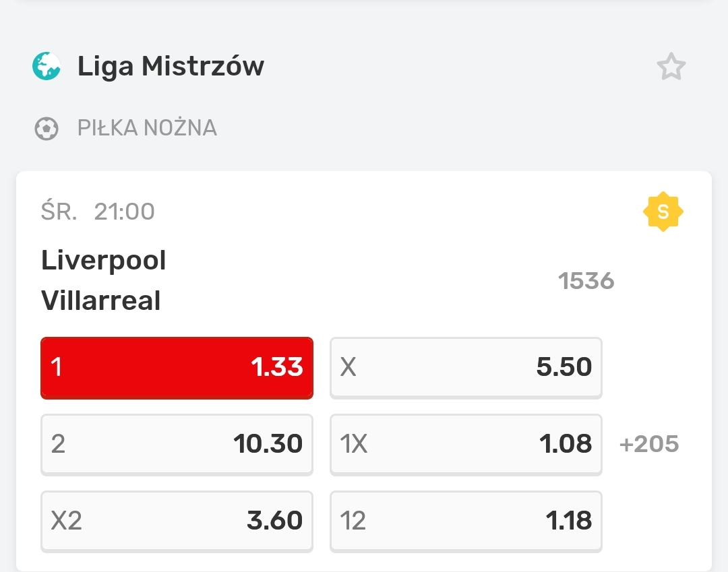Screen dimensions: 728x572
Task: Select the X draw odds 5.50
Action: (x=465, y=368)
